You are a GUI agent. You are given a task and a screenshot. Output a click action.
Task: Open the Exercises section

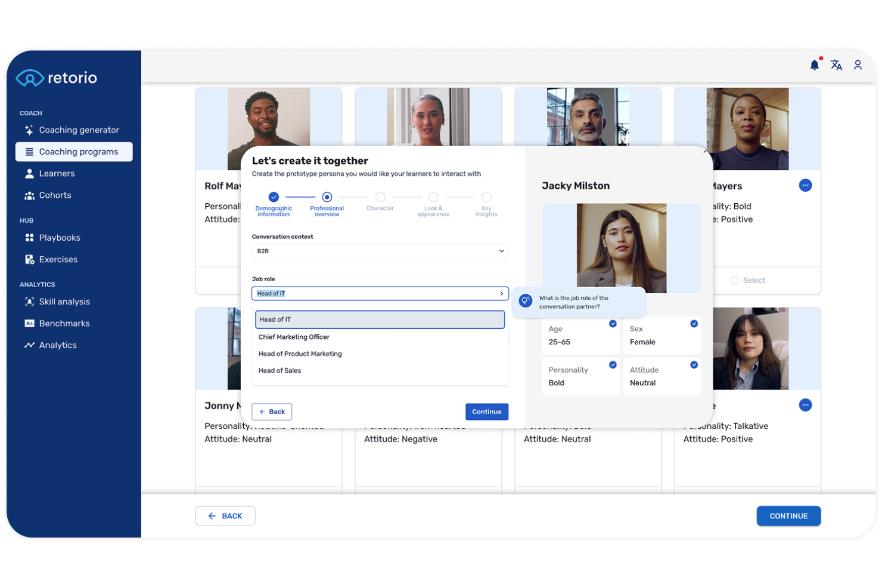[58, 259]
